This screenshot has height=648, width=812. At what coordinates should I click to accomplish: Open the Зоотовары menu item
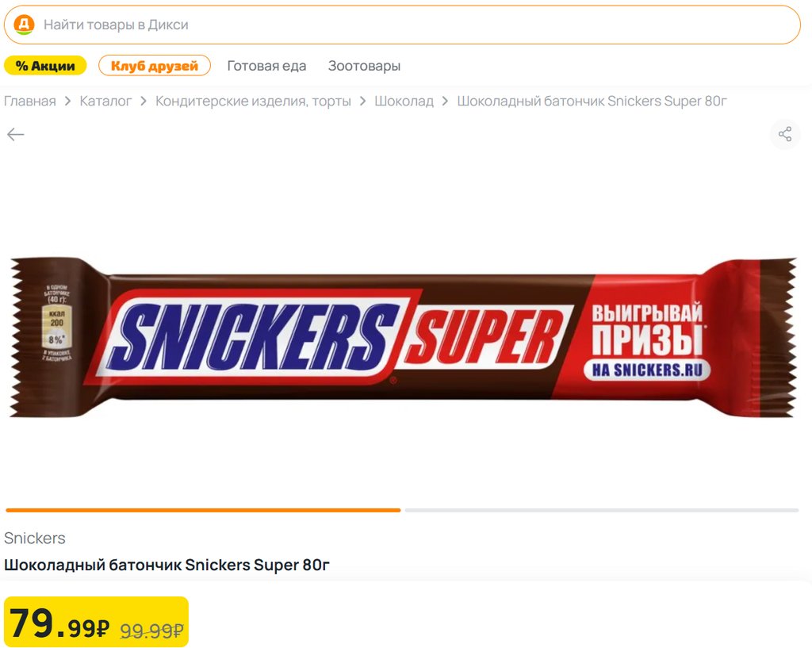click(364, 66)
